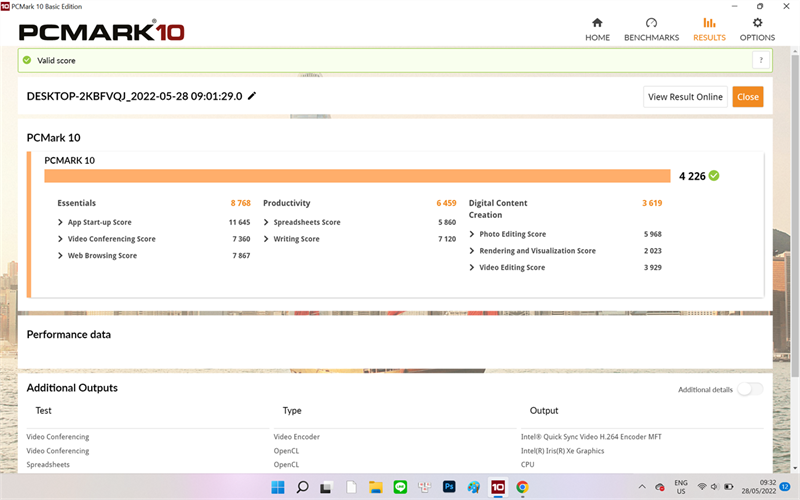
Task: Click the question mark help button
Action: point(760,60)
